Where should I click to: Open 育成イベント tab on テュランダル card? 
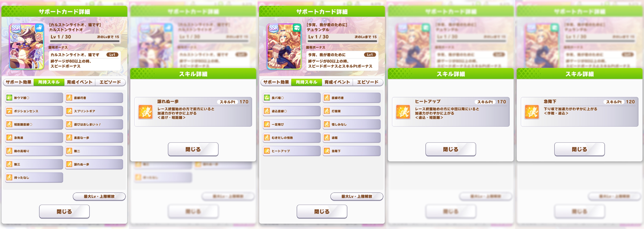point(337,82)
